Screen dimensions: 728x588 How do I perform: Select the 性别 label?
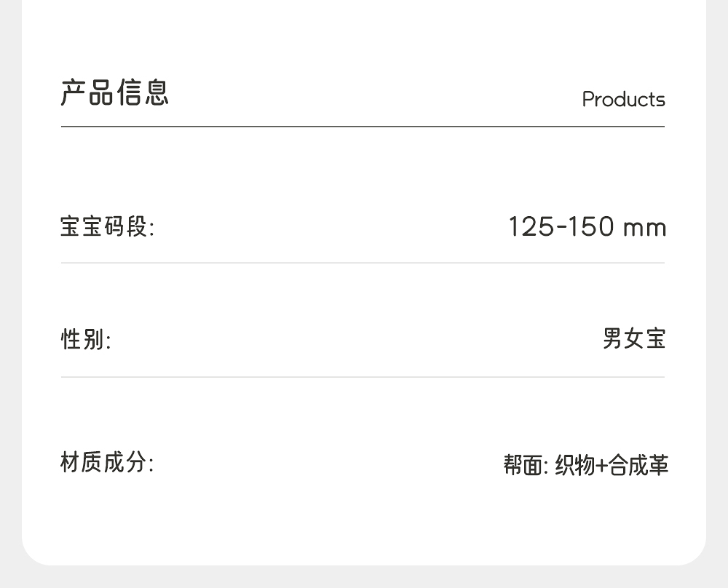[x=85, y=339]
